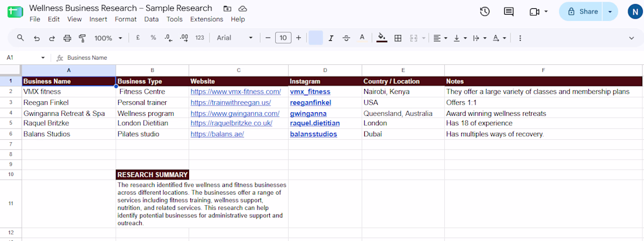The width and height of the screenshot is (644, 241).
Task: Open the gwinganna.com website link
Action: coord(235,113)
